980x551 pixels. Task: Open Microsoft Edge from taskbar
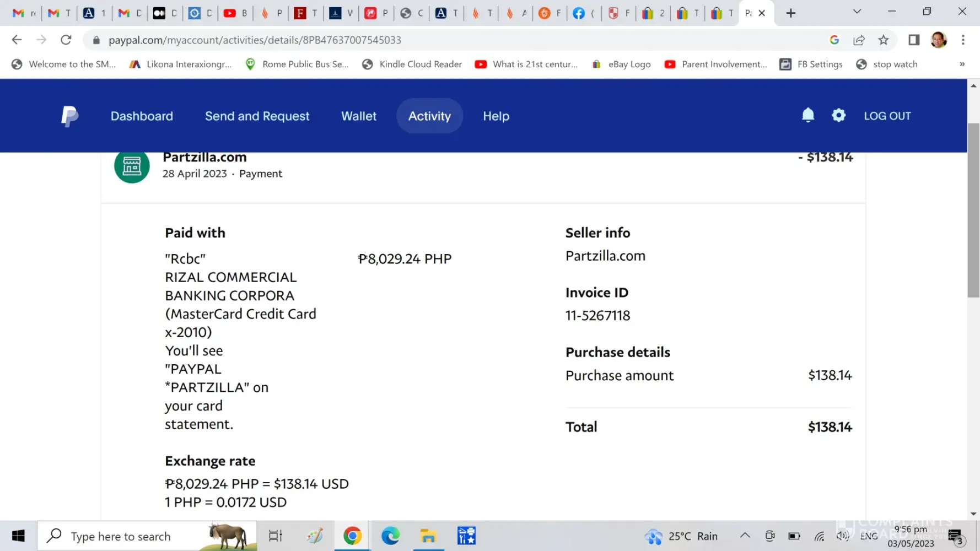coord(390,536)
